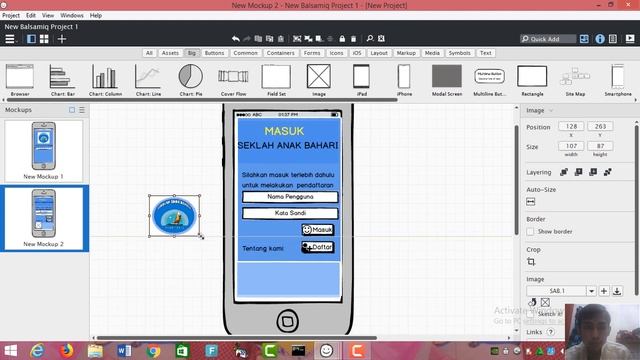Viewport: 640px width, 360px height.
Task: Click the Auto-Size width button
Action: (x=531, y=202)
